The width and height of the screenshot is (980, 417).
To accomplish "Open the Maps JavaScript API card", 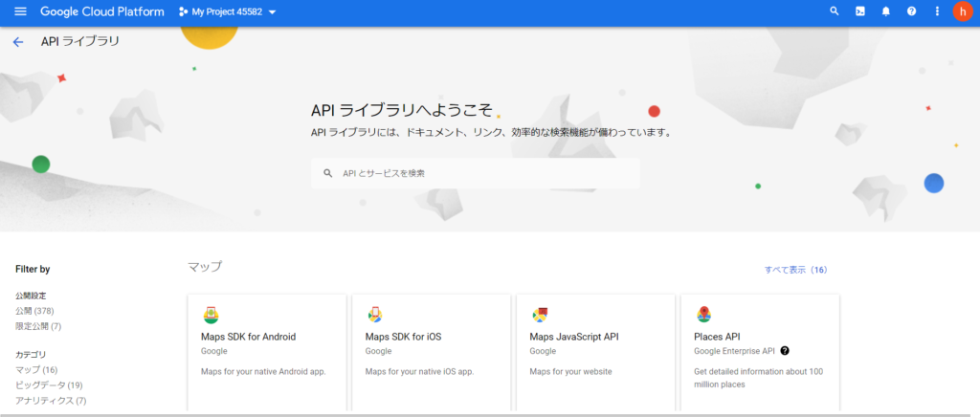I will click(595, 353).
